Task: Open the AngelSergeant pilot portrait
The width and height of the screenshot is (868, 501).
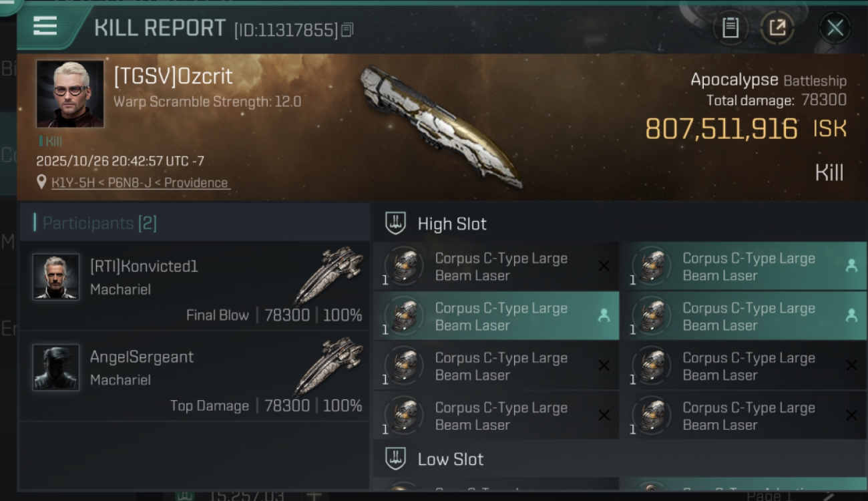Action: (56, 367)
